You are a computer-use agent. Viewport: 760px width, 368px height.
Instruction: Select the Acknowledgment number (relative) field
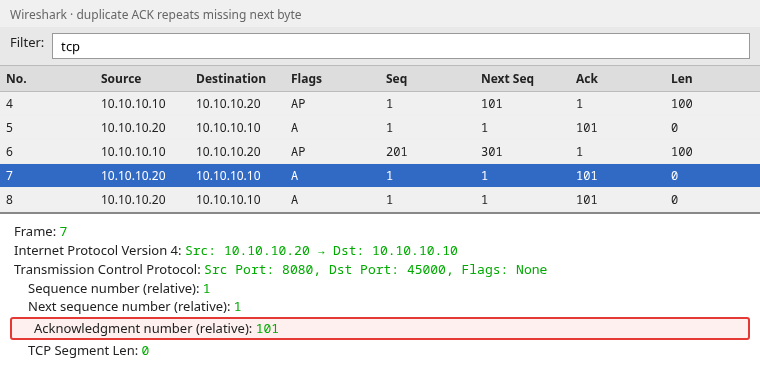click(x=380, y=329)
